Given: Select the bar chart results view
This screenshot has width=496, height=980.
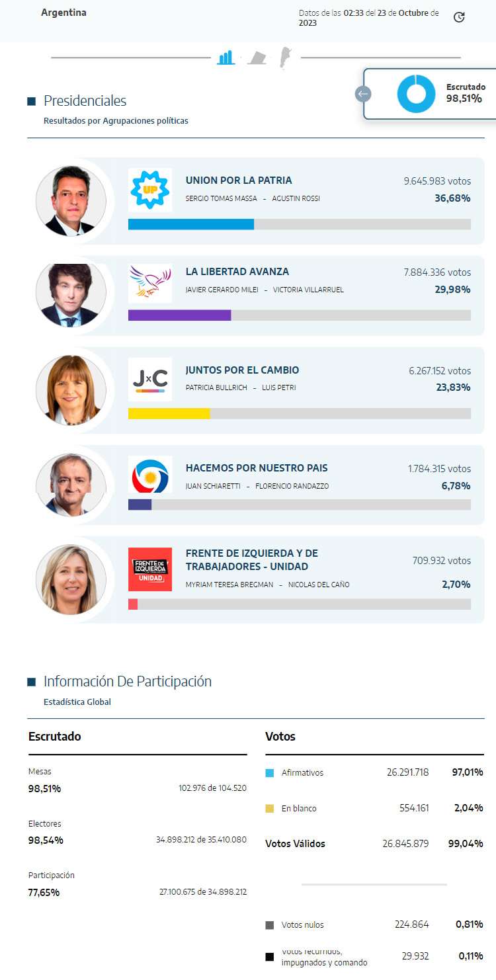Looking at the screenshot, I should point(226,58).
